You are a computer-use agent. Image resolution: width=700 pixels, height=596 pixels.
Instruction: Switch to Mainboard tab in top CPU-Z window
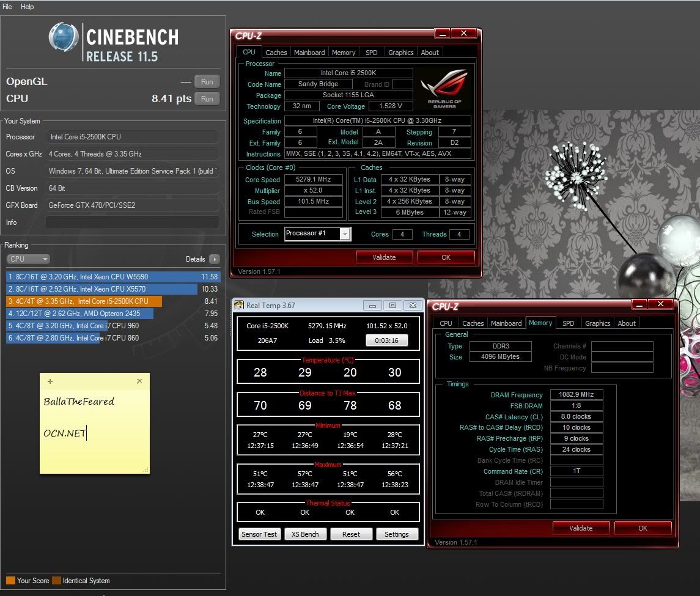pyautogui.click(x=309, y=53)
